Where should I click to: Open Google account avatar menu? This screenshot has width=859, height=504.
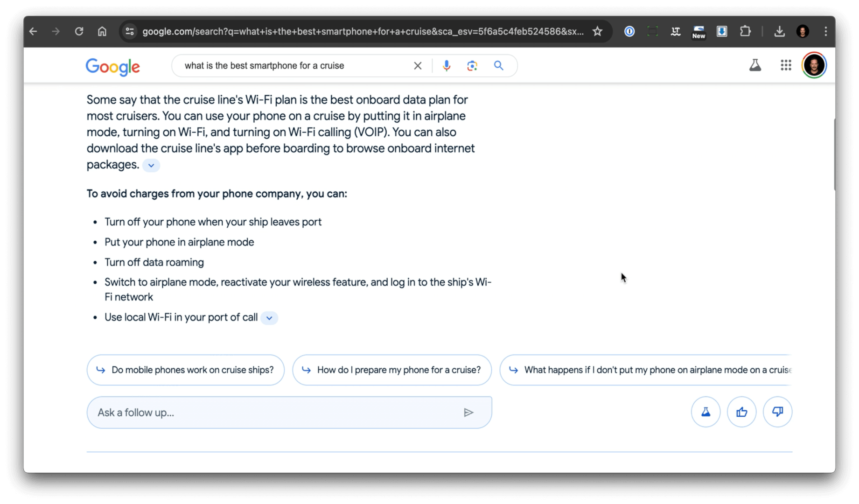pyautogui.click(x=814, y=65)
